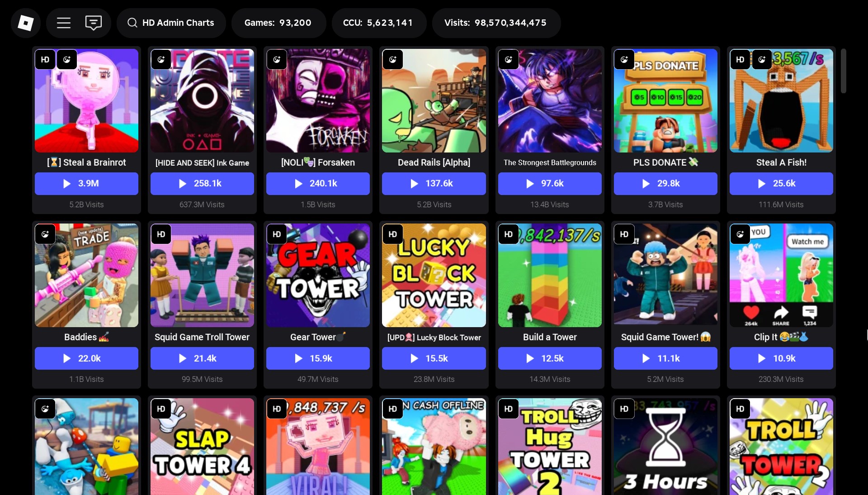Search in HD Admin Charts field
Image resolution: width=868 pixels, height=495 pixels.
point(171,23)
